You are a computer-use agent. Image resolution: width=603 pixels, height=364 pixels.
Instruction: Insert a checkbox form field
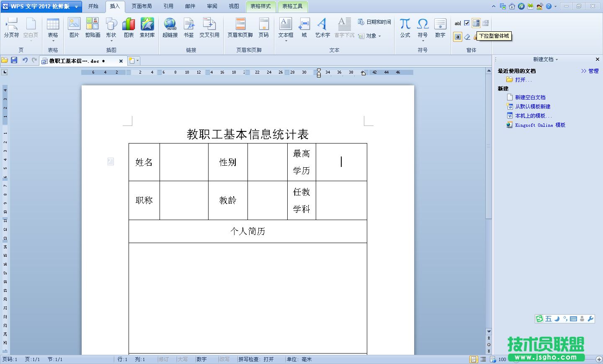pyautogui.click(x=467, y=23)
